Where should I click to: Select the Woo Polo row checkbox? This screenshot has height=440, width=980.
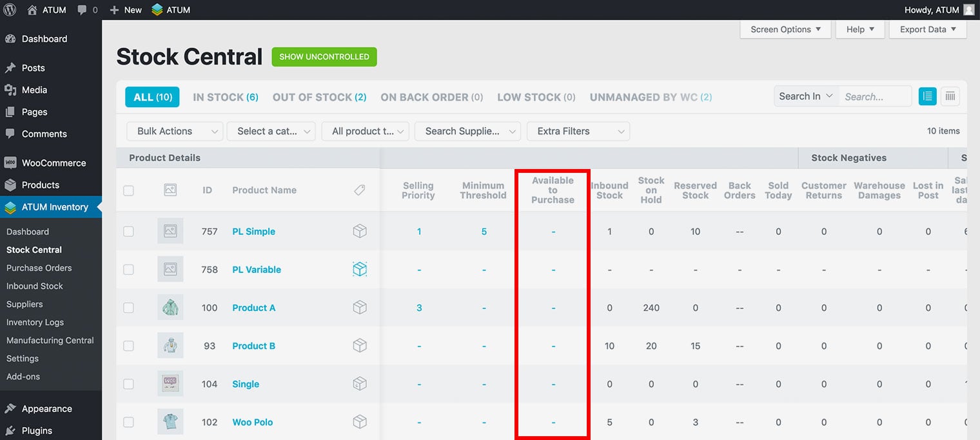click(x=129, y=422)
